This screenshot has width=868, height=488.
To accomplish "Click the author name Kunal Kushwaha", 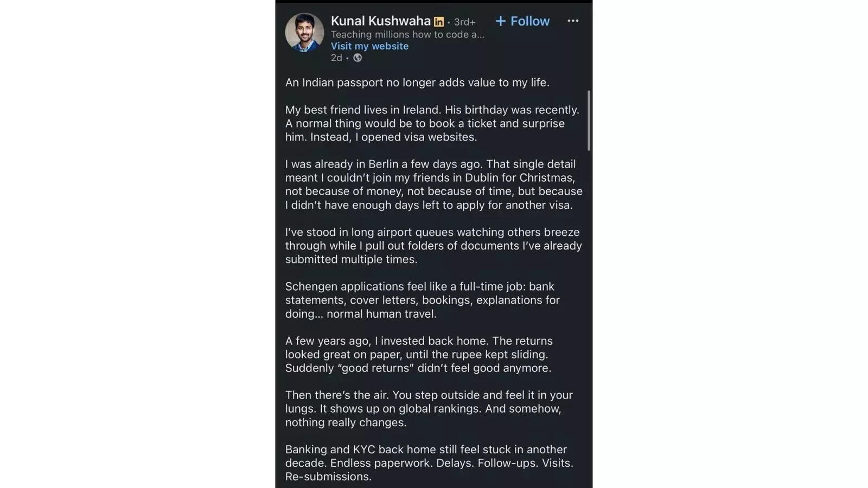I will [380, 21].
